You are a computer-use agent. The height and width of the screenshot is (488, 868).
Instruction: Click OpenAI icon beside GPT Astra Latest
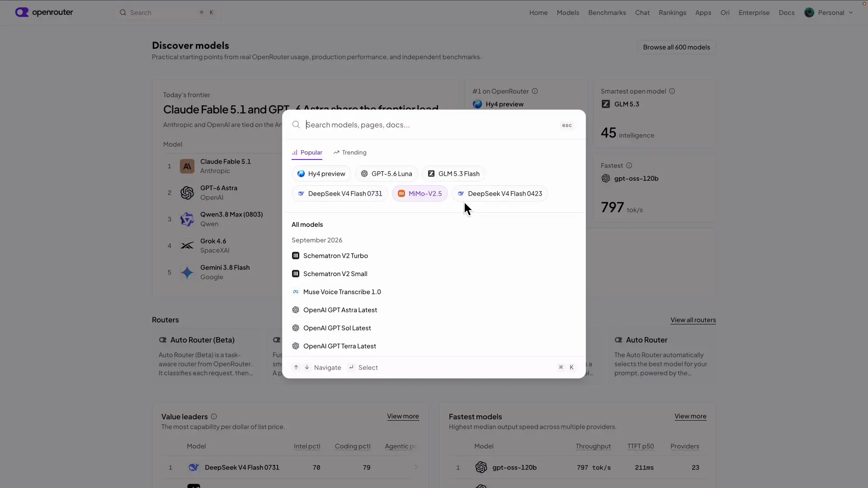tap(296, 310)
